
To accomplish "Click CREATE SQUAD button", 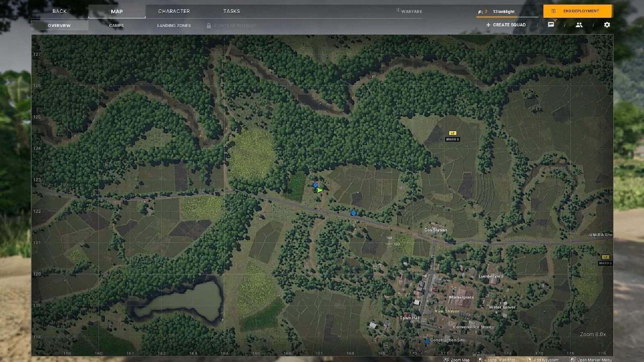I will click(x=506, y=25).
